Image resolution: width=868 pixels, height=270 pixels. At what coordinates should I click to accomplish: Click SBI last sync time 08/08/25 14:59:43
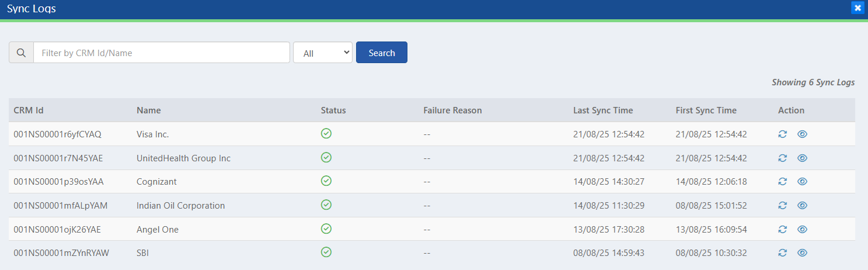[609, 253]
